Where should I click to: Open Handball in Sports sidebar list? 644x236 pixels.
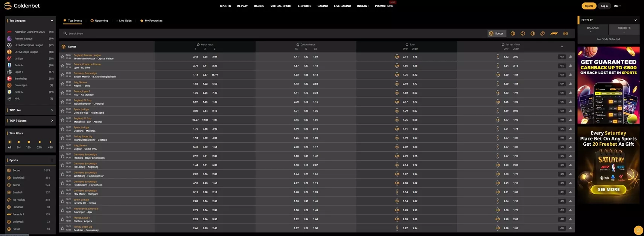pos(30,207)
